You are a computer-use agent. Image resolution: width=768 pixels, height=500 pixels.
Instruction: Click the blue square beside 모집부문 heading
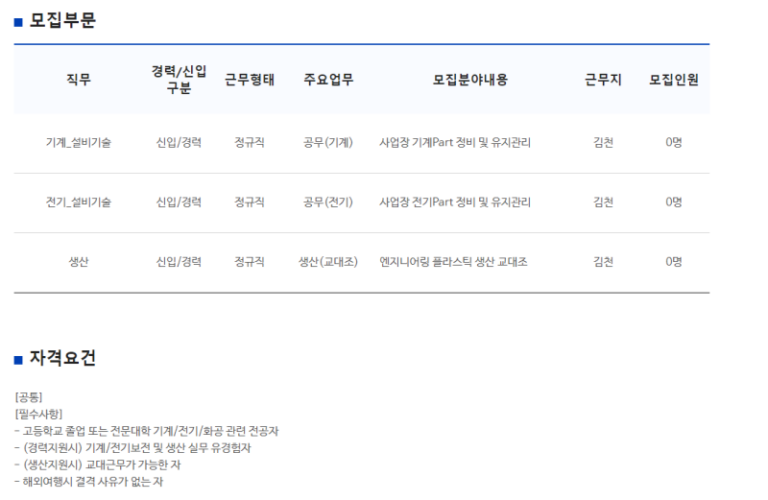click(x=18, y=22)
